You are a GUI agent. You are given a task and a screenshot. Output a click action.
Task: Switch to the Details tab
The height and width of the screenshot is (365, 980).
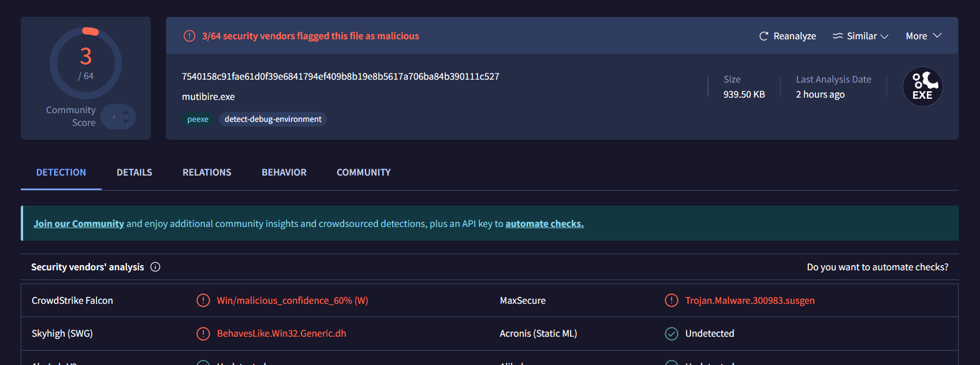[x=135, y=172]
